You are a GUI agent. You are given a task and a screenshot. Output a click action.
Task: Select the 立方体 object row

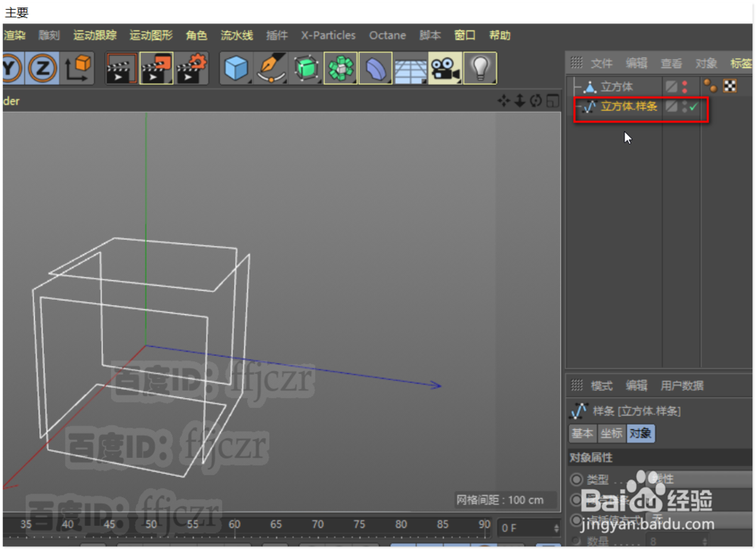pos(616,87)
